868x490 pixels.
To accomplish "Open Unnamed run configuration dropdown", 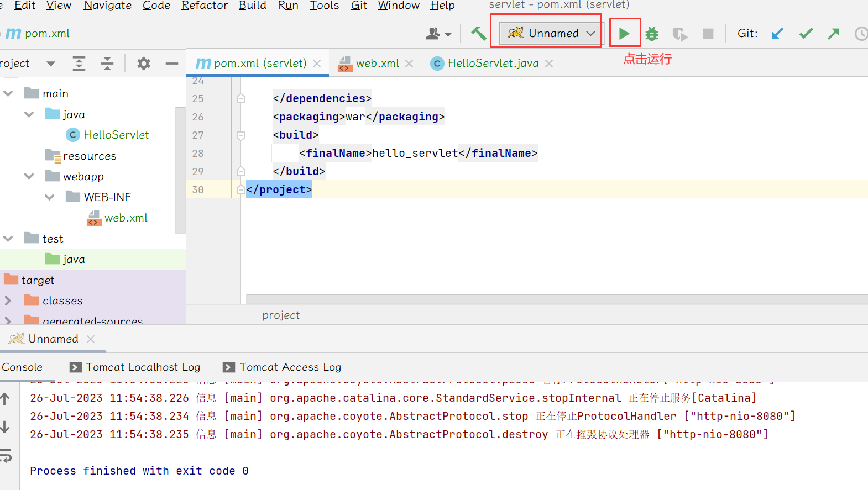I will [x=551, y=33].
